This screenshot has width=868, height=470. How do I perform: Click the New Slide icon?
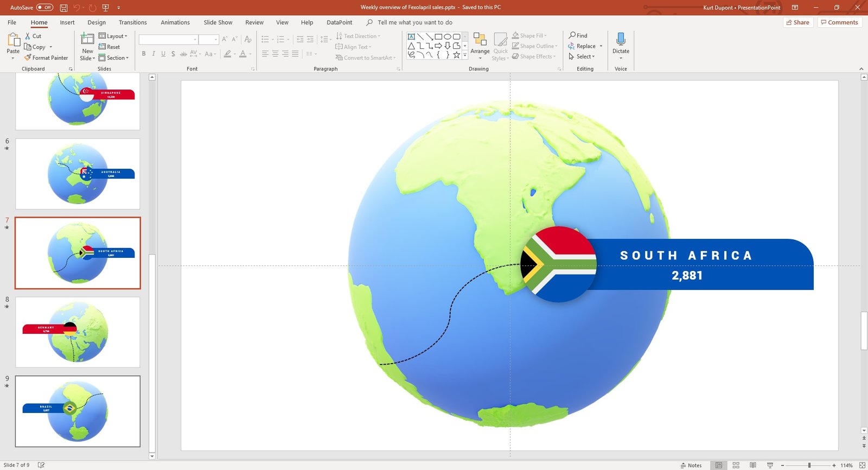87,39
